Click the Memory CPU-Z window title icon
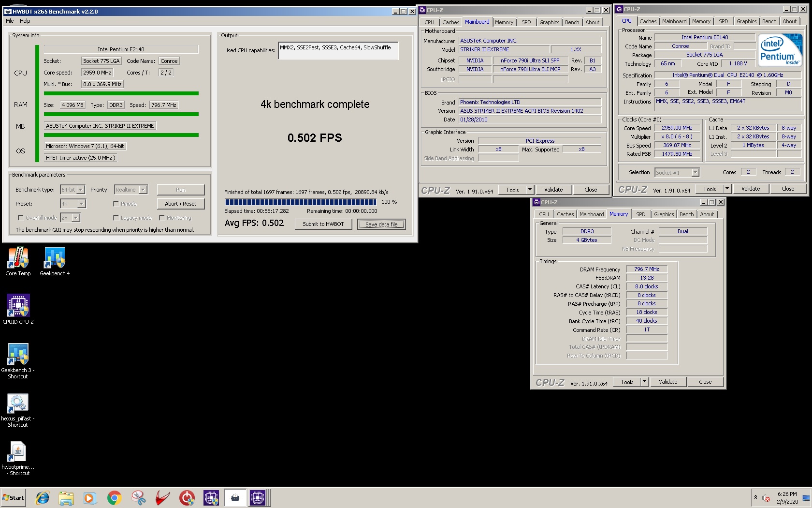The image size is (812, 508). 536,202
